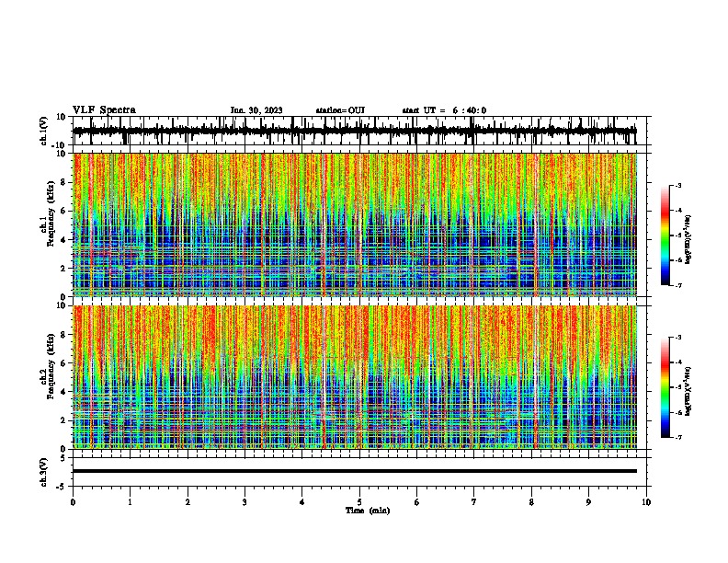Click the "6" kHz tick of ch.1 spectrogram
The height and width of the screenshot is (563, 728).
coord(64,211)
